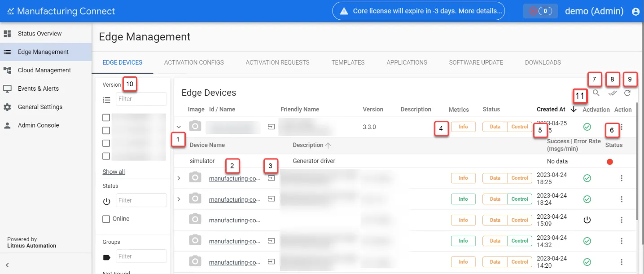This screenshot has height=274, width=644.
Task: Click the Status filter input field
Action: tap(141, 200)
